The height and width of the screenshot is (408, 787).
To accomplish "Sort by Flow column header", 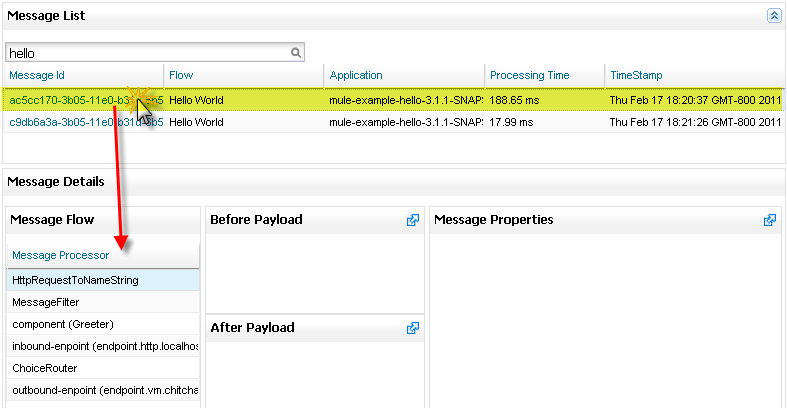I will pyautogui.click(x=181, y=76).
